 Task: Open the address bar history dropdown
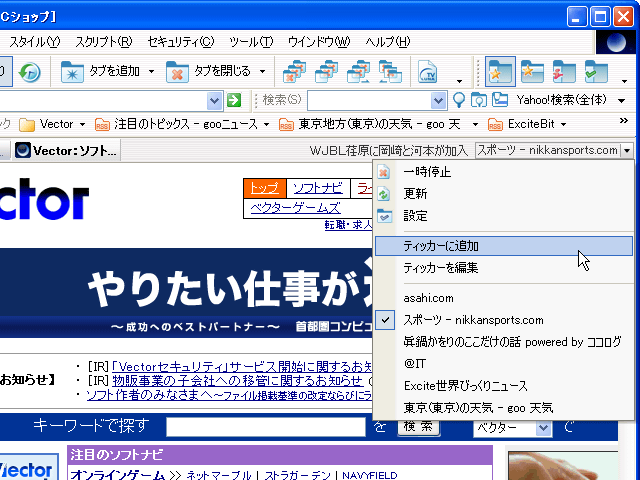[x=214, y=100]
